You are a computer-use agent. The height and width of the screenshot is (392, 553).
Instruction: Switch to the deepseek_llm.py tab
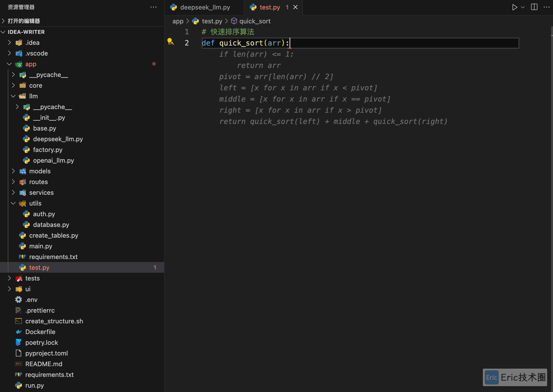(x=204, y=7)
